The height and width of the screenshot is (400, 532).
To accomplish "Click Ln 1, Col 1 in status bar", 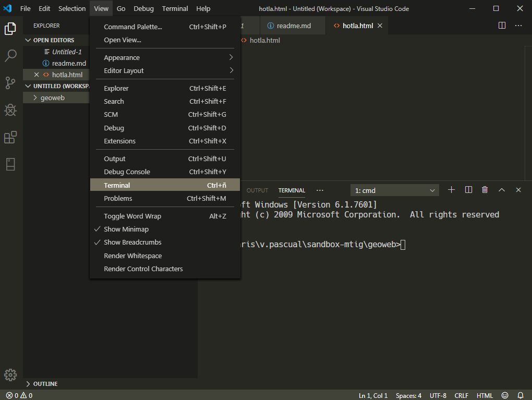I will coord(373,396).
